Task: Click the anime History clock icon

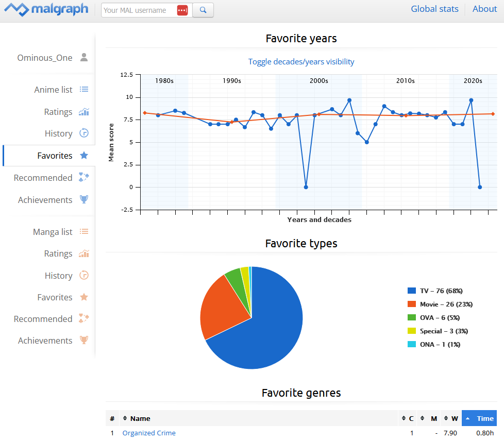Action: point(84,133)
